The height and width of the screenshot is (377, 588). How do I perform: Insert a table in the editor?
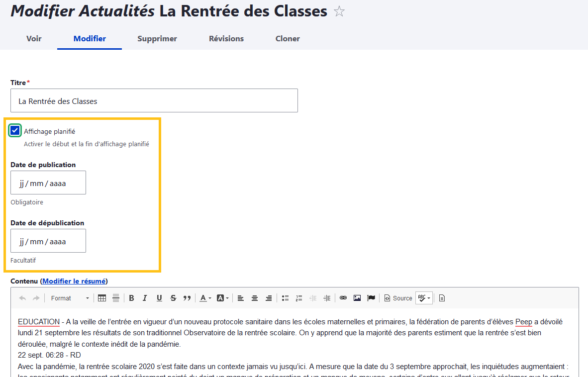(102, 298)
